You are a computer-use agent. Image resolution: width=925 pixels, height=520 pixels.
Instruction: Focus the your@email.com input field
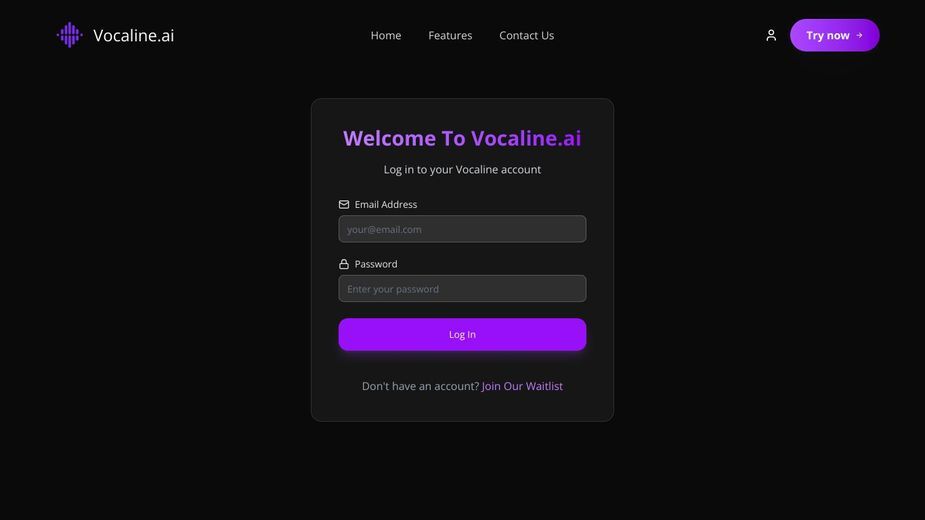(462, 229)
